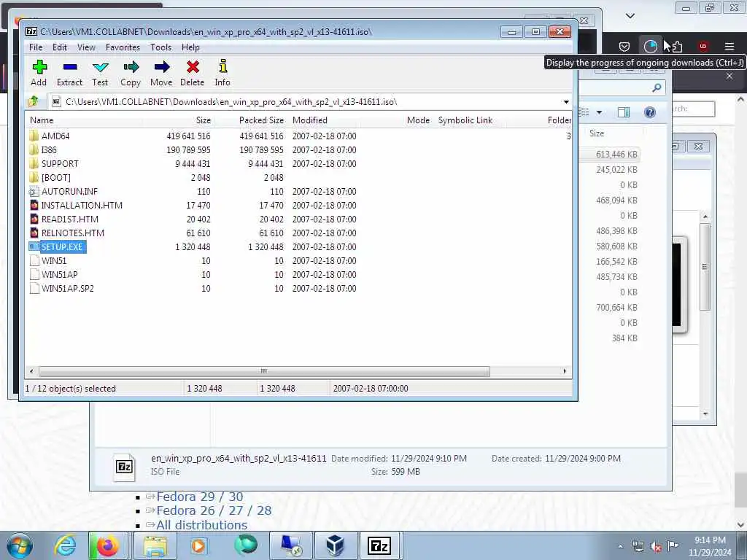Select the I386 folder
The height and width of the screenshot is (560, 747).
pos(49,150)
